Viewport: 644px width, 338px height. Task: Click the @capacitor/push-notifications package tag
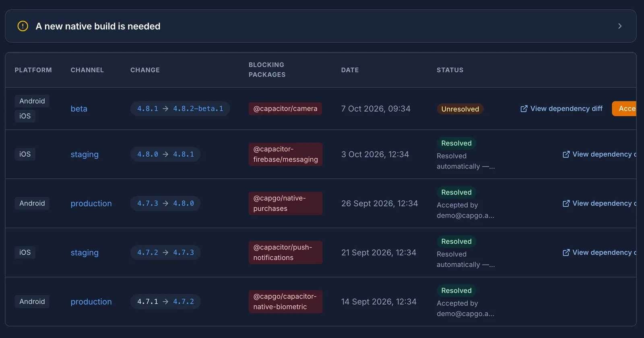click(x=285, y=253)
